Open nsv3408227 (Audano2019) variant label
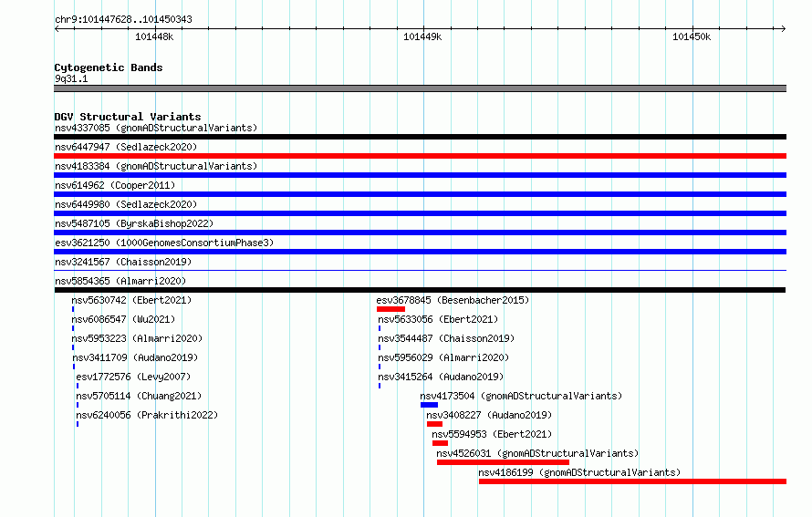This screenshot has height=517, width=812. (x=489, y=415)
